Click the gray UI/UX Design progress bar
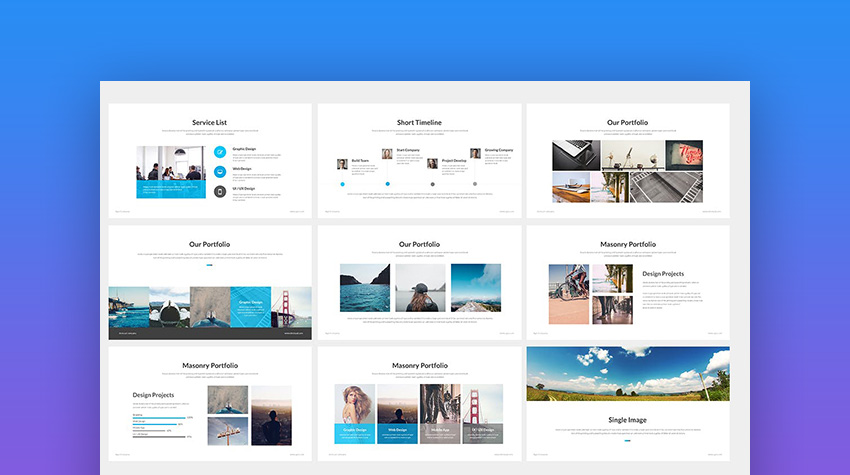 [159, 437]
